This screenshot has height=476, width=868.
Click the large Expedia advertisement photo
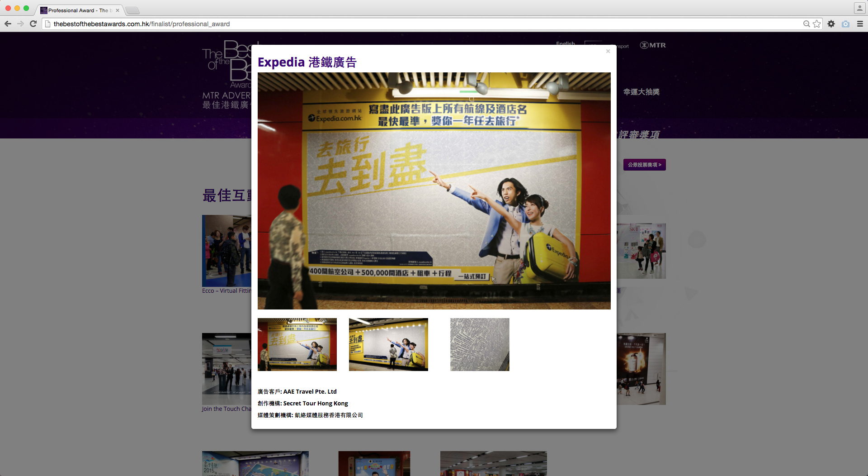point(434,190)
